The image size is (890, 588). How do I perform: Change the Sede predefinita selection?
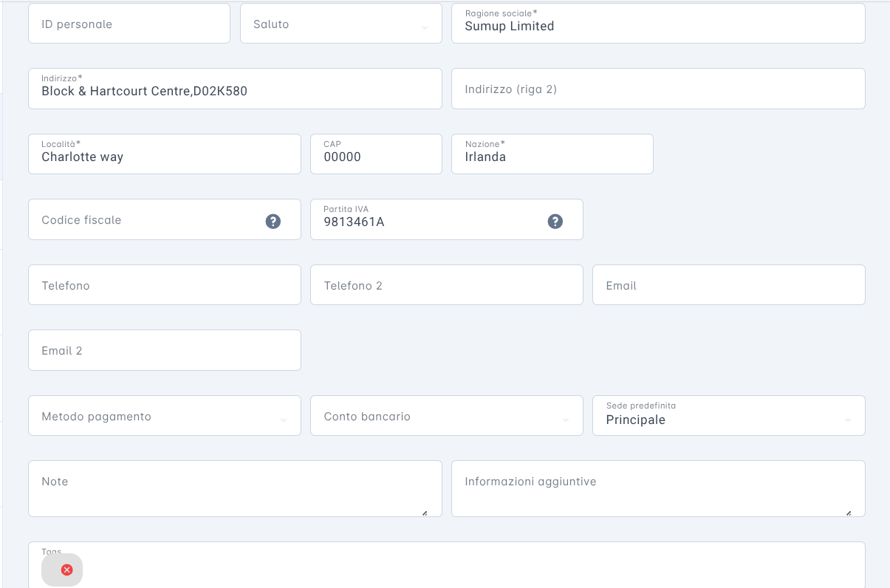click(729, 416)
